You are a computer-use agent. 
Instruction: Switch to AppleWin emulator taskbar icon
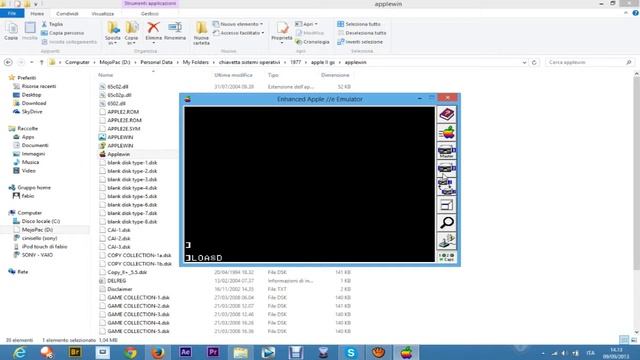click(x=406, y=352)
